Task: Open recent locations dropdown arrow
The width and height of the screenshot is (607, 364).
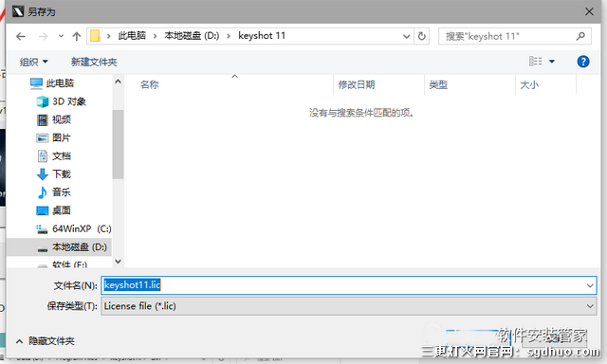Action: 61,36
